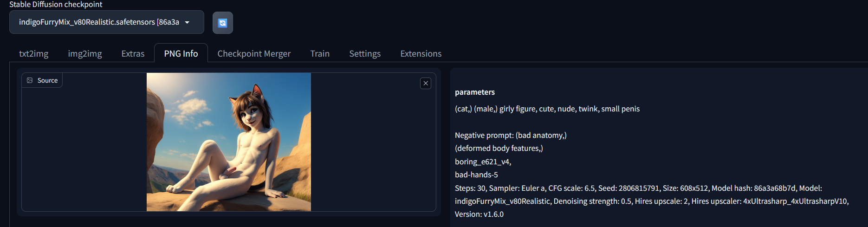
Task: Click the Stable Diffusion checkpoint label
Action: click(x=56, y=4)
